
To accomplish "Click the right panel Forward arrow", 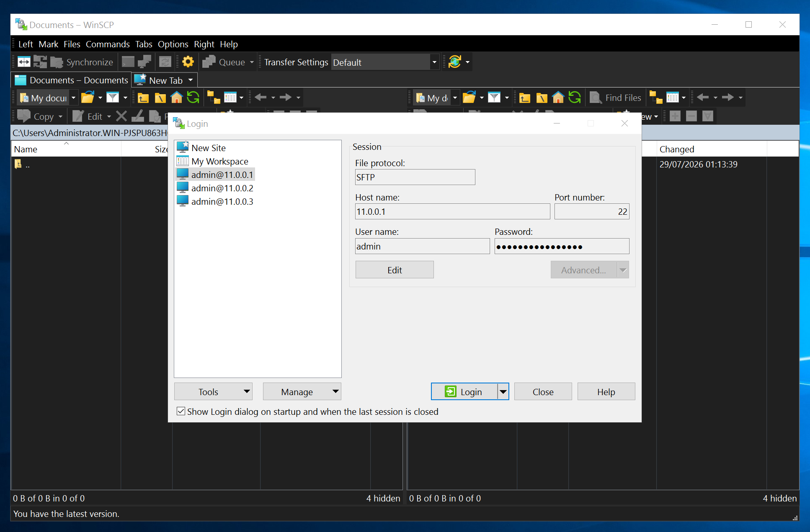I will 728,98.
